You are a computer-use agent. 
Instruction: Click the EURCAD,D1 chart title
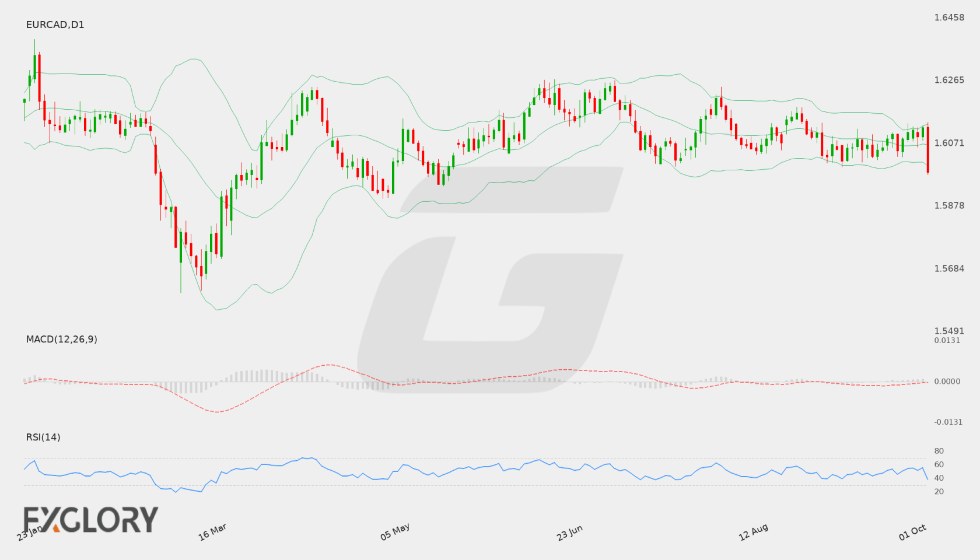pos(55,24)
